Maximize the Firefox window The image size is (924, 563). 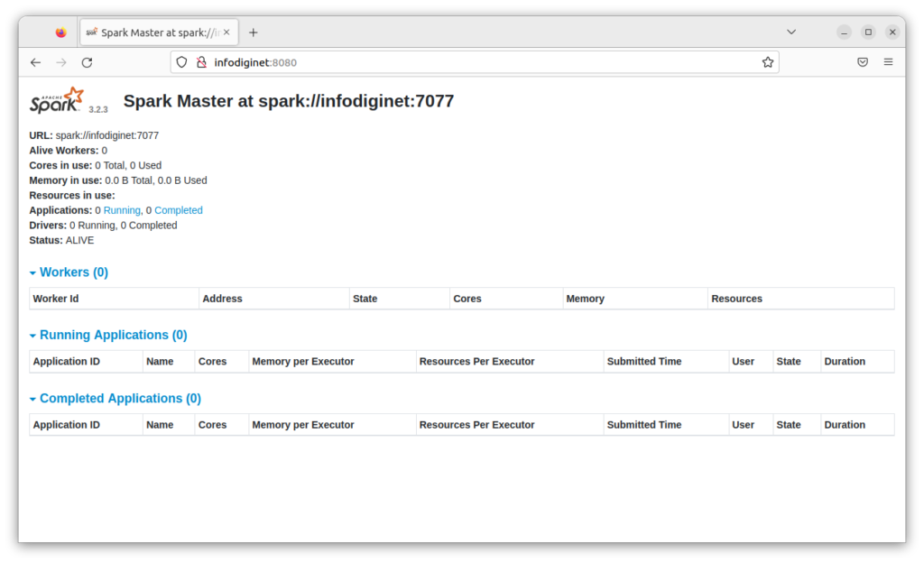[868, 32]
